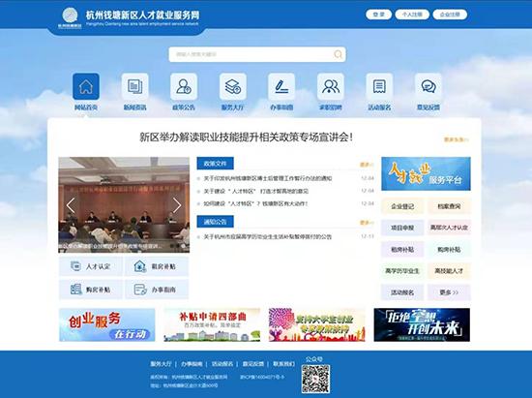532x398 pixels.
Task: Click the conference room carousel photo
Action: (124, 204)
